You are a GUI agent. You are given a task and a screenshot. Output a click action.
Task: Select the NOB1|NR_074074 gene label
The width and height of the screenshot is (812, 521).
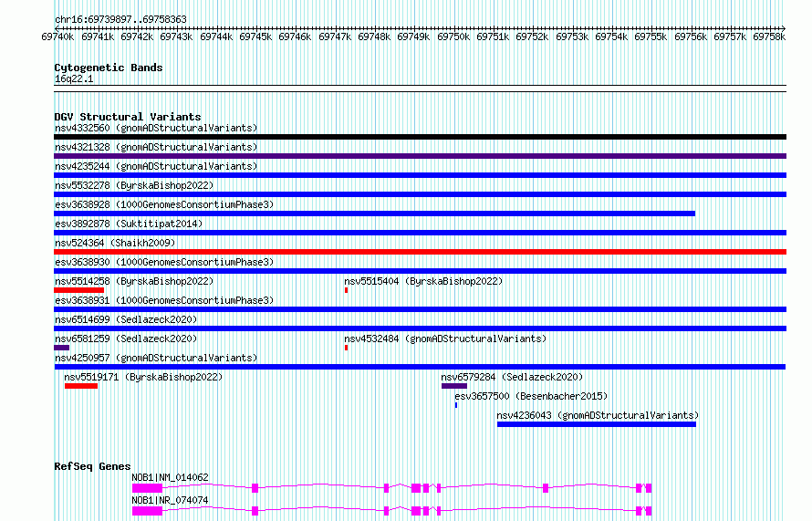click(170, 500)
